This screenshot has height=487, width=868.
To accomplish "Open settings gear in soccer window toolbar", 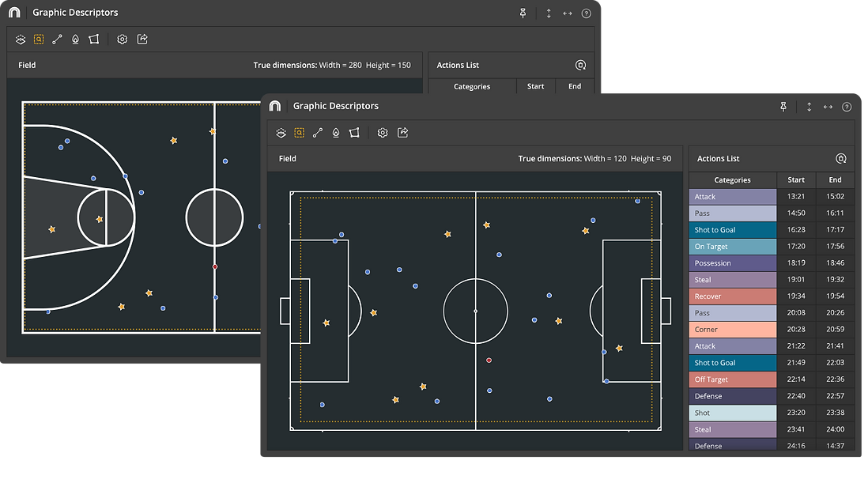I will pyautogui.click(x=383, y=133).
